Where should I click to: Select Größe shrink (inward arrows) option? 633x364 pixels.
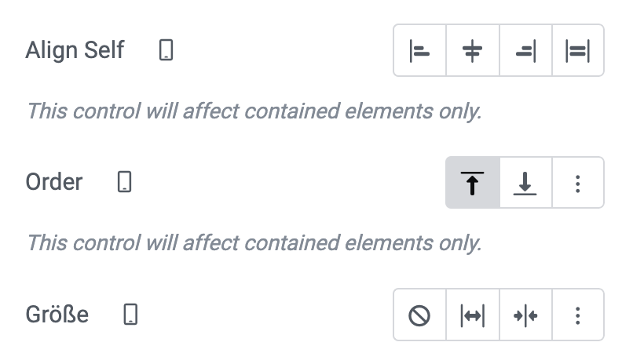[x=525, y=315]
